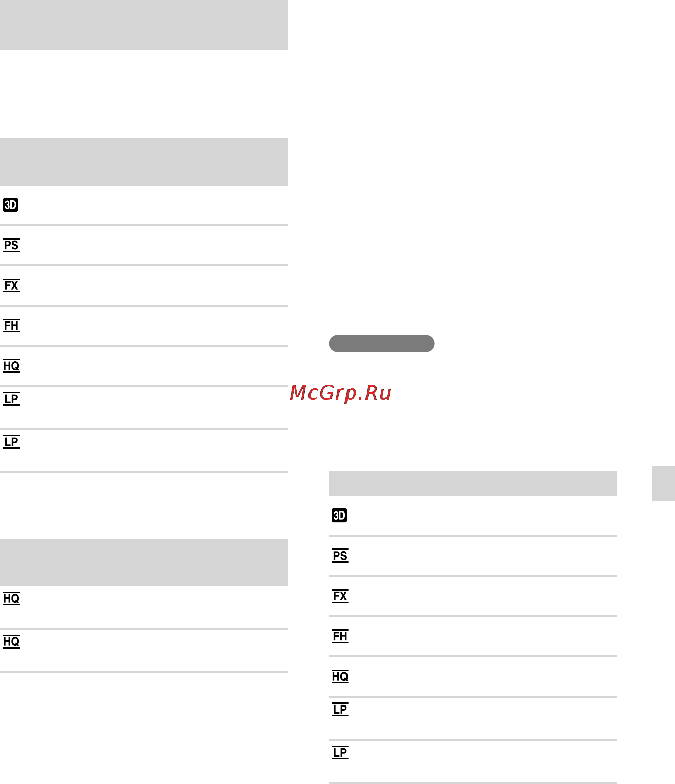
Task: Click the lower LP icon in left table
Action: (11, 442)
